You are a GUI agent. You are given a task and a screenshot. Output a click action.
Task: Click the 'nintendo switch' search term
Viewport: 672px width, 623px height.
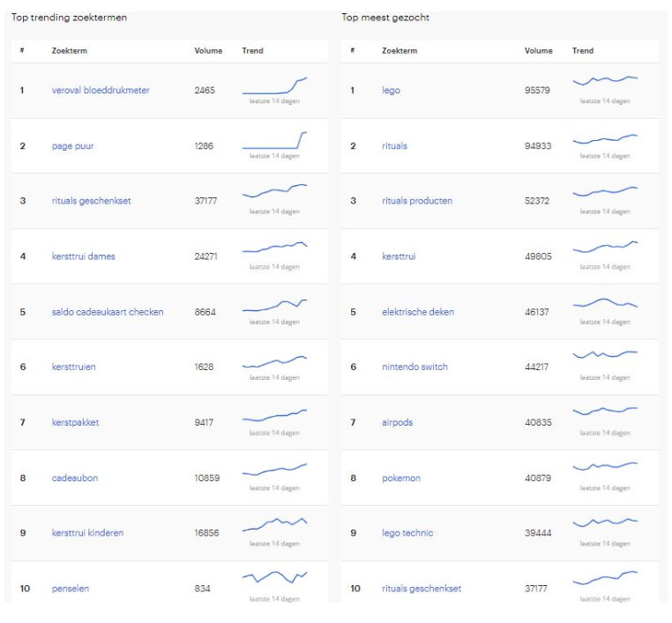(414, 367)
